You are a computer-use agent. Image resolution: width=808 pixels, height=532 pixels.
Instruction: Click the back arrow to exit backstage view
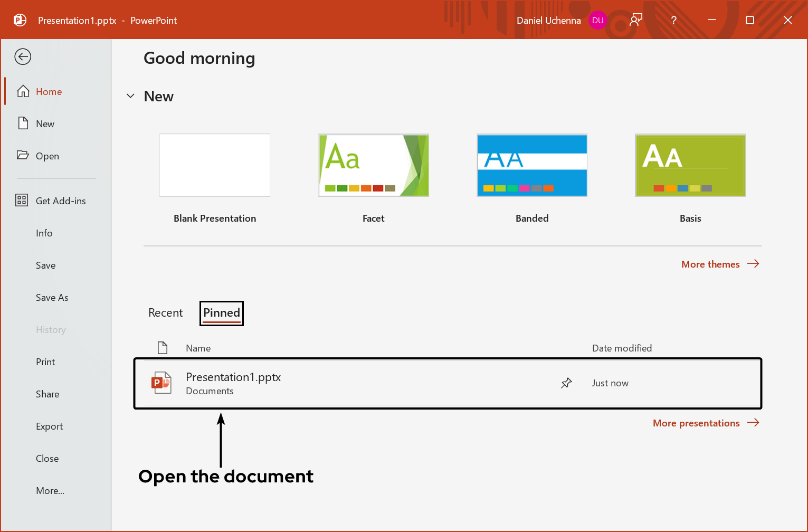click(23, 56)
